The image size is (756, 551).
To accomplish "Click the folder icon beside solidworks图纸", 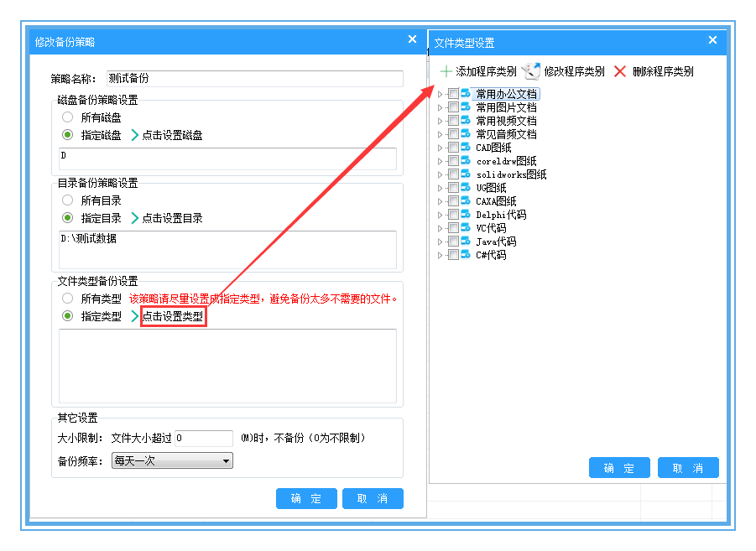I will tap(465, 174).
